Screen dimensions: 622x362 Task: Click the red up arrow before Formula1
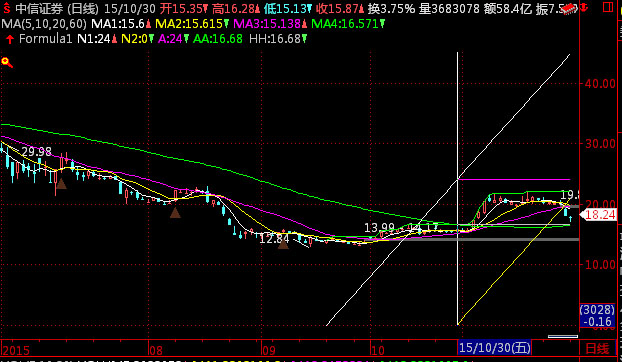click(x=10, y=39)
